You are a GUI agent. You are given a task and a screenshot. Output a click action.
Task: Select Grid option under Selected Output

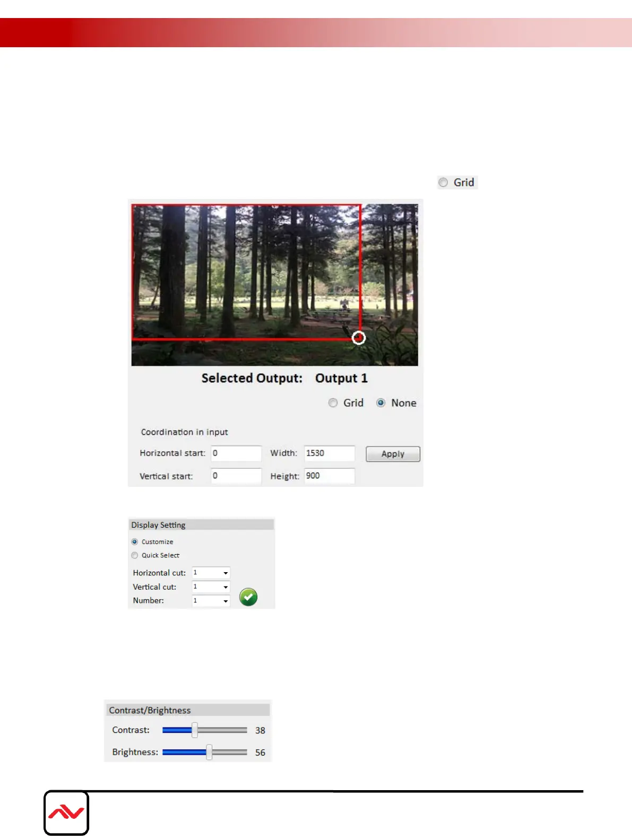(333, 403)
